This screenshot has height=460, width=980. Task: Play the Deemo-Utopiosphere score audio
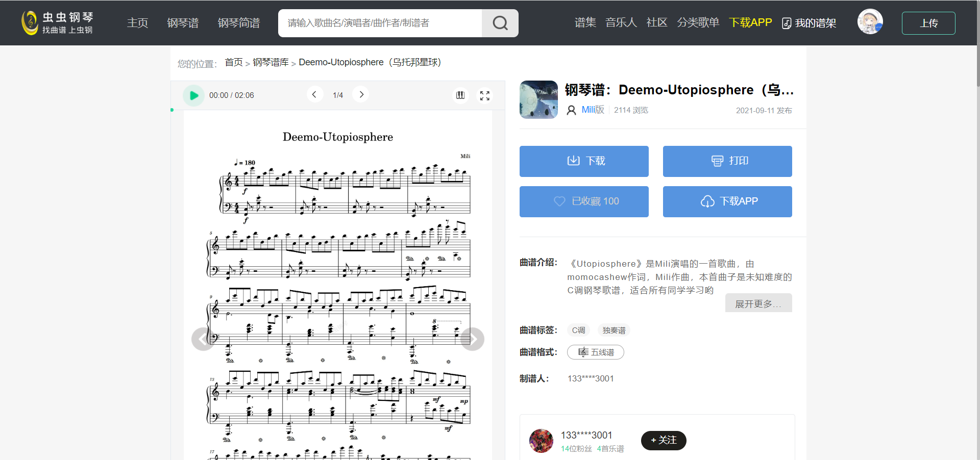coord(193,95)
